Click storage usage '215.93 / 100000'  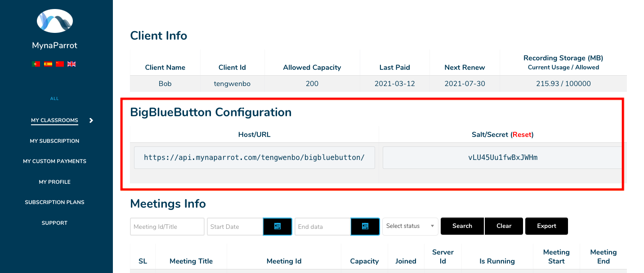[563, 84]
